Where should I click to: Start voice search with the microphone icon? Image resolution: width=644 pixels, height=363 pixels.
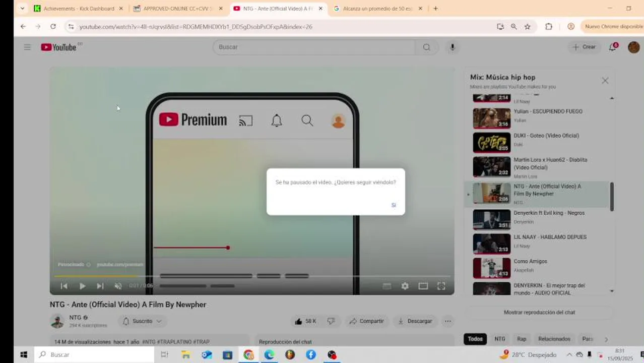point(453,47)
